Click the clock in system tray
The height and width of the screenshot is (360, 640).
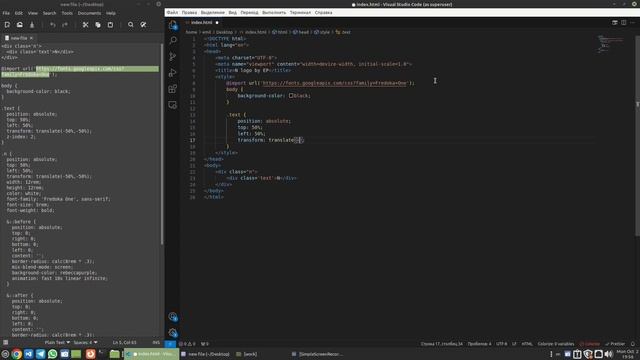click(627, 354)
